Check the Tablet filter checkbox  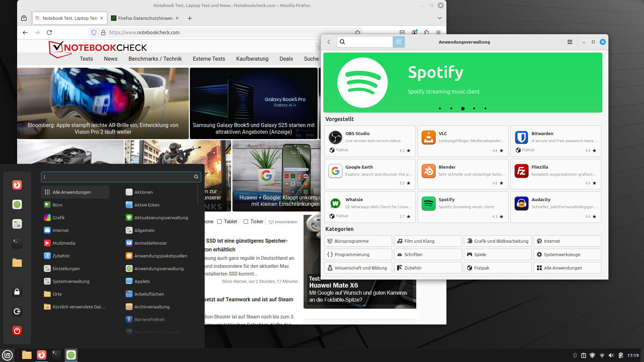click(x=219, y=222)
